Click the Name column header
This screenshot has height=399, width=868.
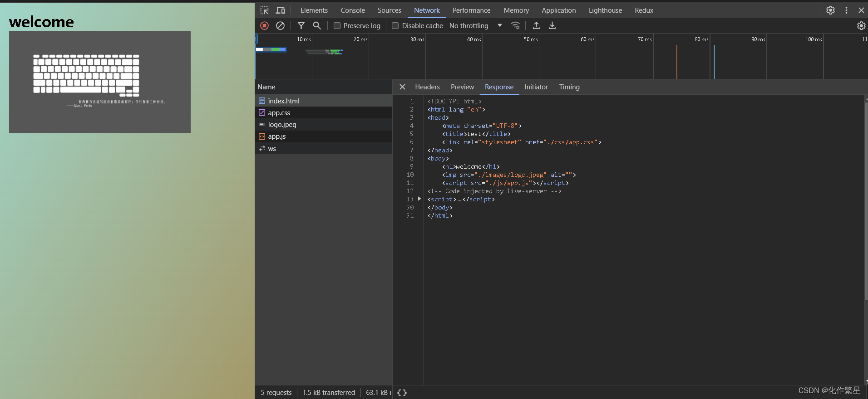pyautogui.click(x=324, y=87)
